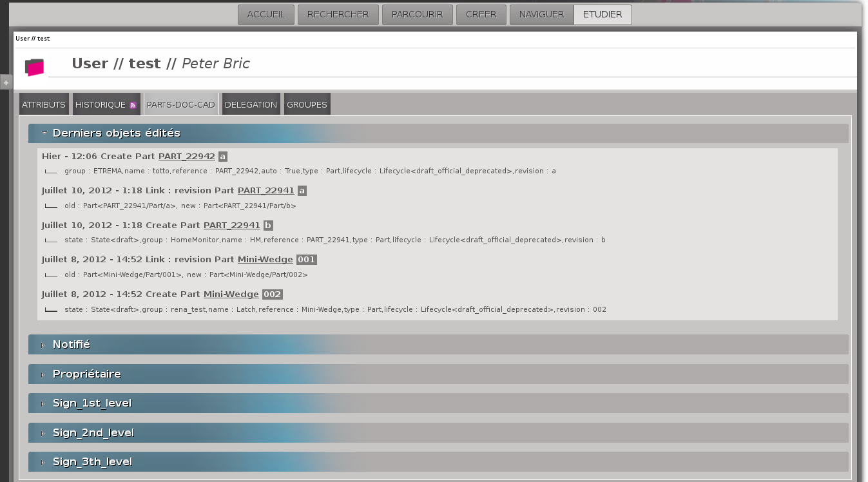
Task: Expand the Notifié section
Action: pyautogui.click(x=438, y=344)
